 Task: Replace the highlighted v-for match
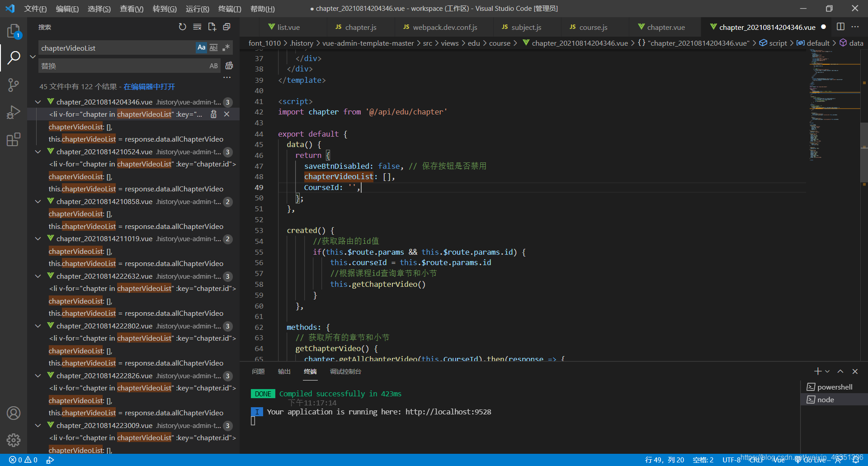(213, 114)
